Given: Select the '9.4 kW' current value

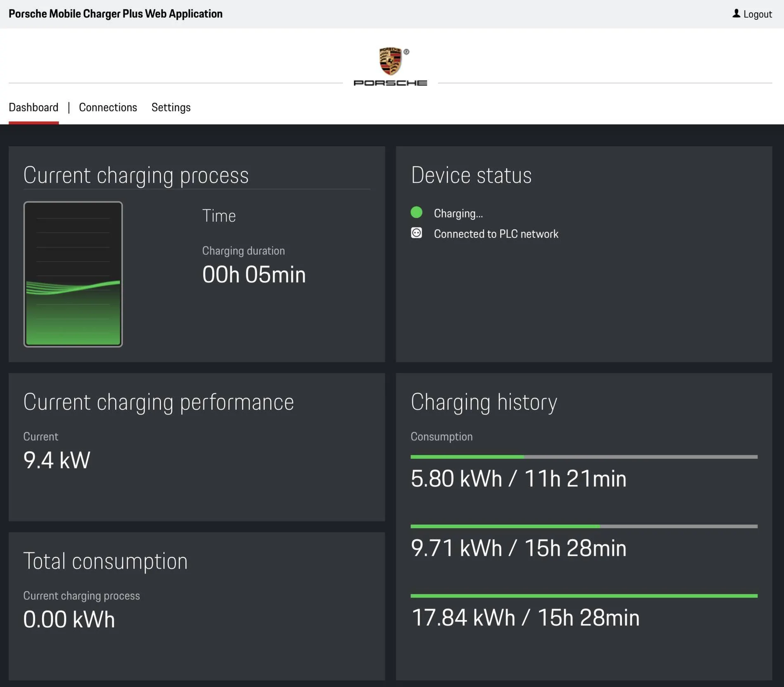Looking at the screenshot, I should [57, 460].
